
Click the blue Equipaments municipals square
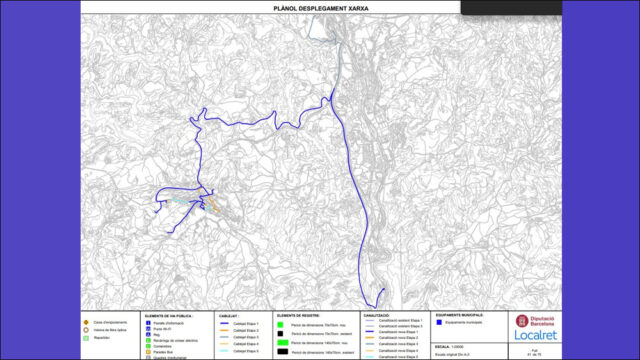click(x=439, y=322)
